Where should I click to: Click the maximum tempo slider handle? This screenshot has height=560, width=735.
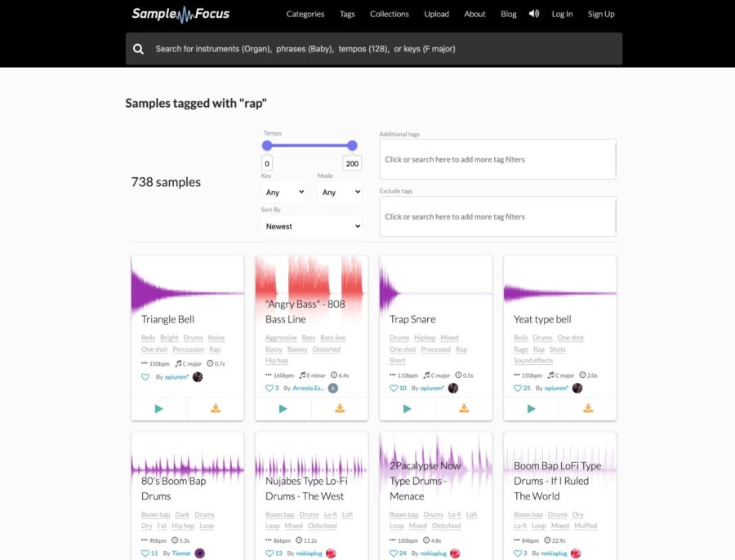pyautogui.click(x=352, y=145)
